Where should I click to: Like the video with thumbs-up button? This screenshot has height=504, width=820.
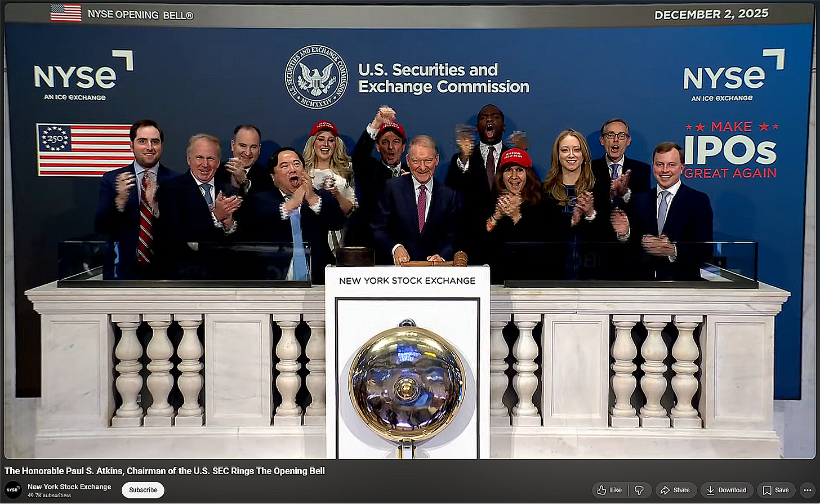[x=609, y=490]
